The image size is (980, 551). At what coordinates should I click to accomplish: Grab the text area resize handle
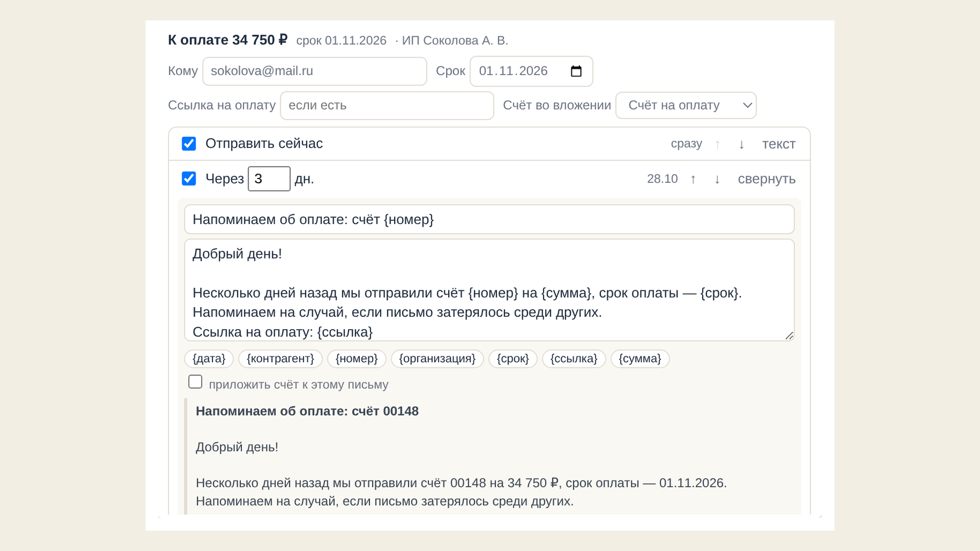(x=789, y=335)
